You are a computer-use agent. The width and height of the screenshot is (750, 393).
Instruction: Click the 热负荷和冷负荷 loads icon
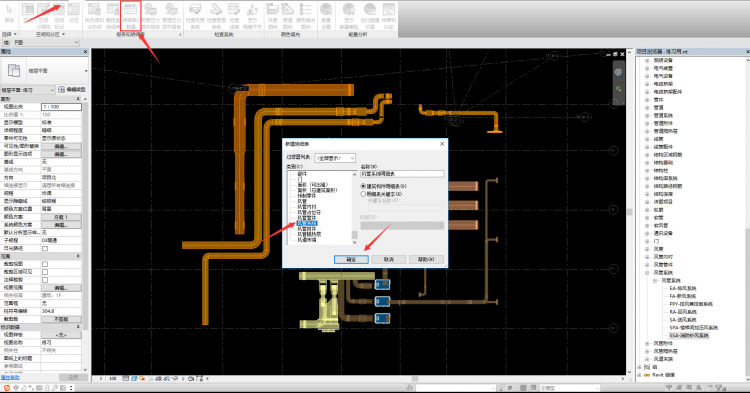click(x=94, y=16)
